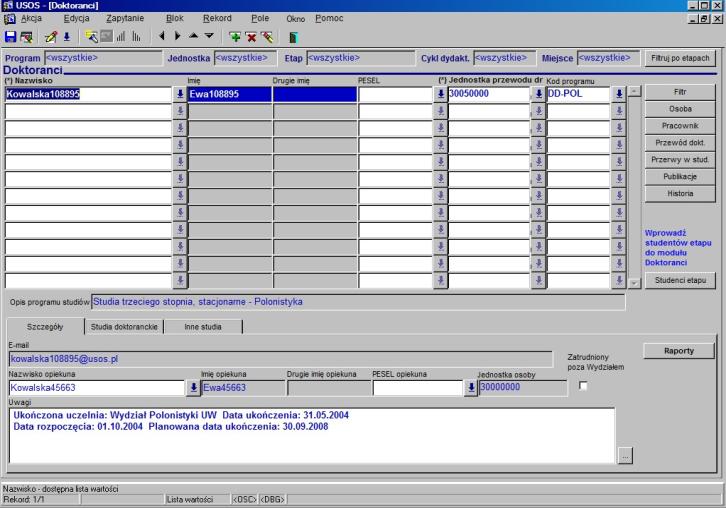Open value list next to unit 30050000
The width and height of the screenshot is (726, 508).
click(x=538, y=94)
